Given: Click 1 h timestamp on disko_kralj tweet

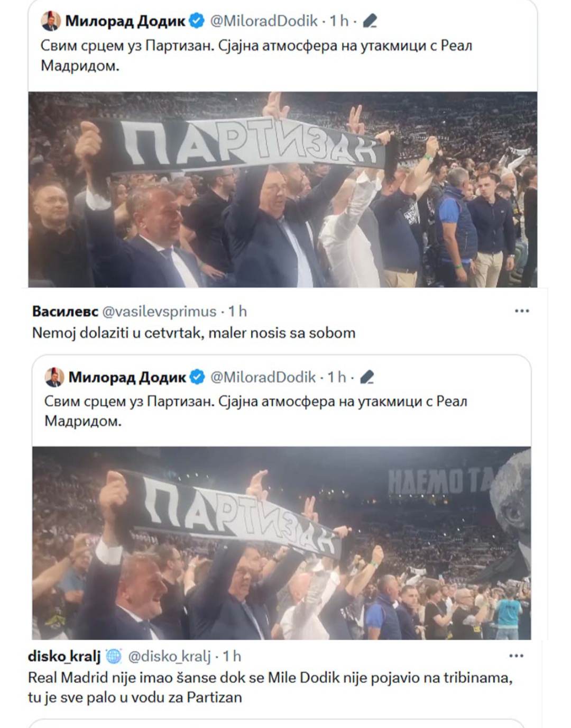Looking at the screenshot, I should click(232, 657).
